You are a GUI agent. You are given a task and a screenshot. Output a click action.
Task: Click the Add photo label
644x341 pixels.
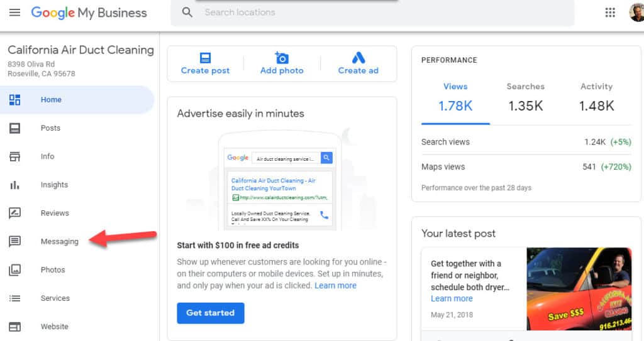click(282, 70)
